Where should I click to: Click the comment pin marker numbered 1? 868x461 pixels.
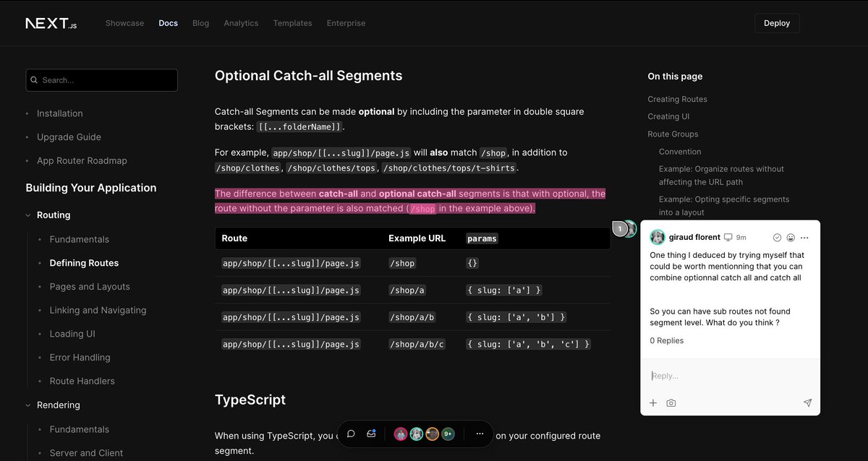[620, 228]
